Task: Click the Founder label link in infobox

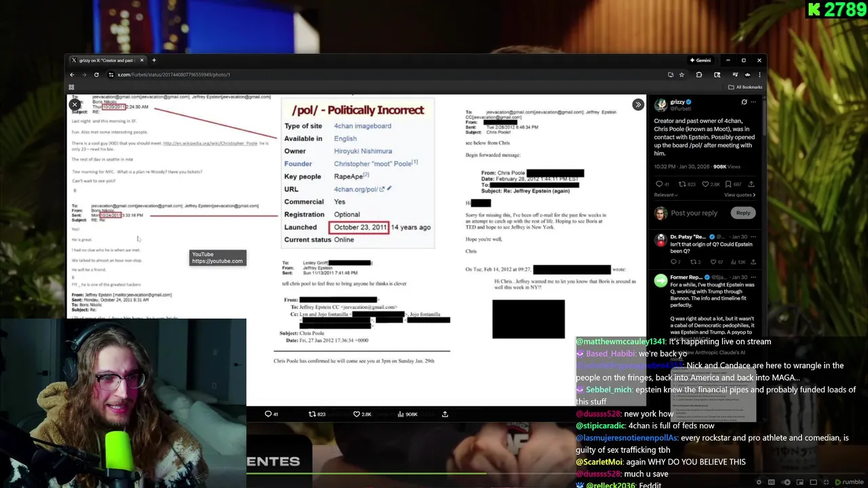Action: click(298, 163)
